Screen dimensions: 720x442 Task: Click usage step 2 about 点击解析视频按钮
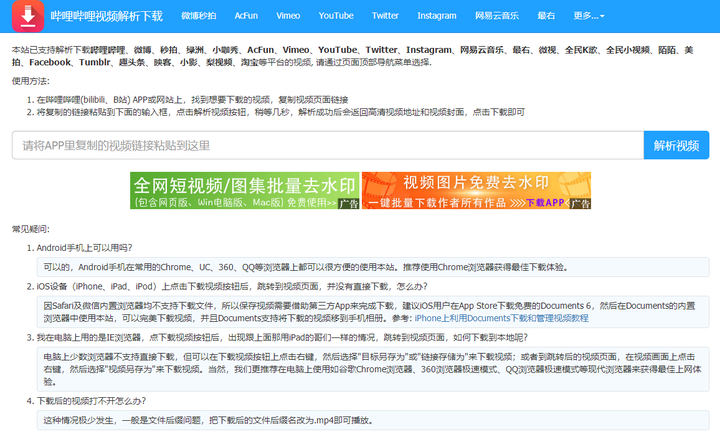coord(281,112)
